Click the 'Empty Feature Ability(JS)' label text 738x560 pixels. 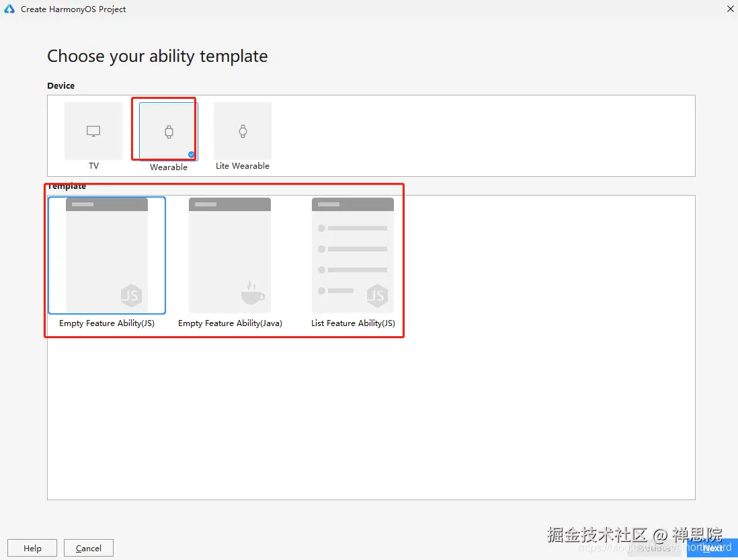tap(107, 323)
